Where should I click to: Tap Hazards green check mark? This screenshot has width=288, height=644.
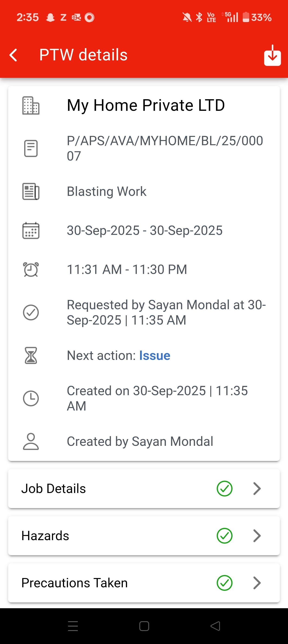click(224, 536)
